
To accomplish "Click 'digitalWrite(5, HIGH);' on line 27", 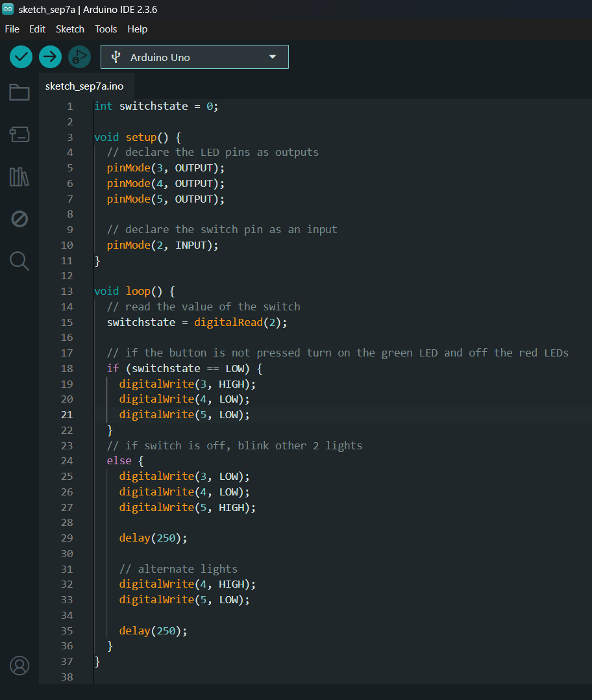I will 188,508.
